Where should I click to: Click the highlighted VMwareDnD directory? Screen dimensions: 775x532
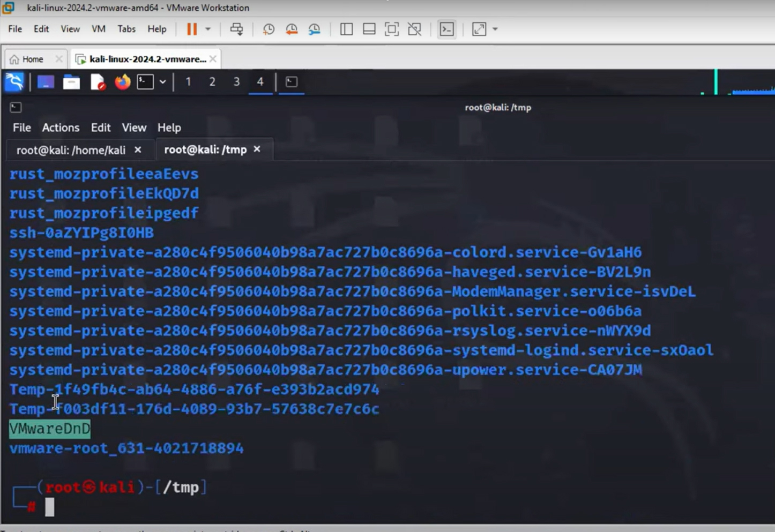pos(50,429)
